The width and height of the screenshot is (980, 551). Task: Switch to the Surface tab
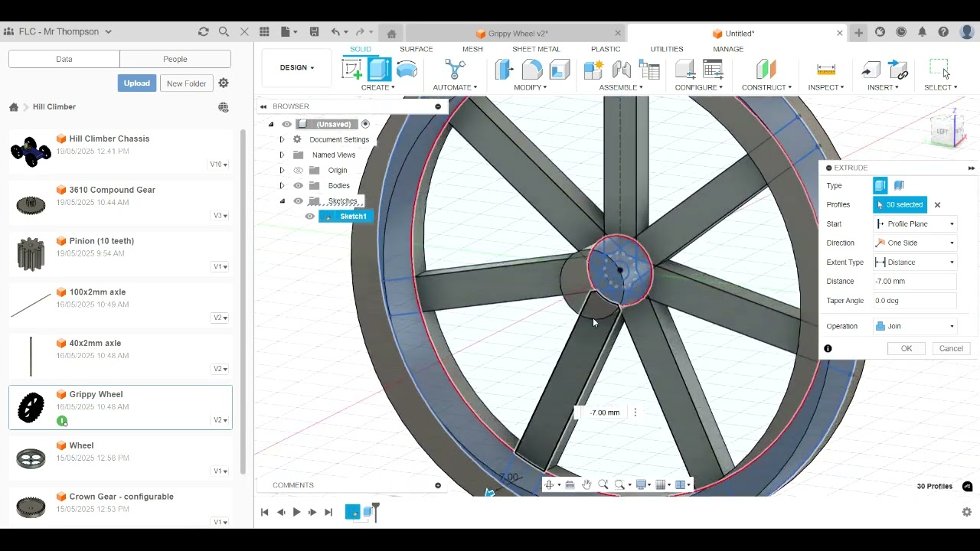[x=416, y=49]
